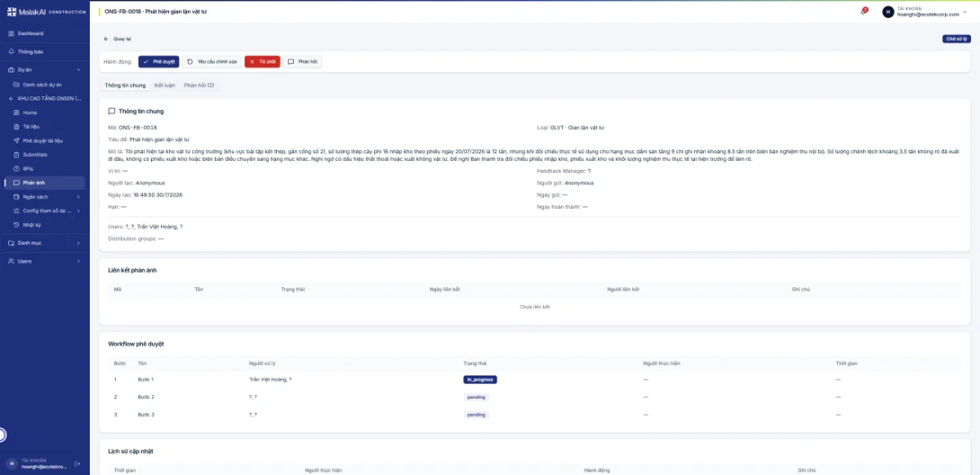The image size is (980, 475).
Task: Click the Bước 3 name cell
Action: point(146,415)
